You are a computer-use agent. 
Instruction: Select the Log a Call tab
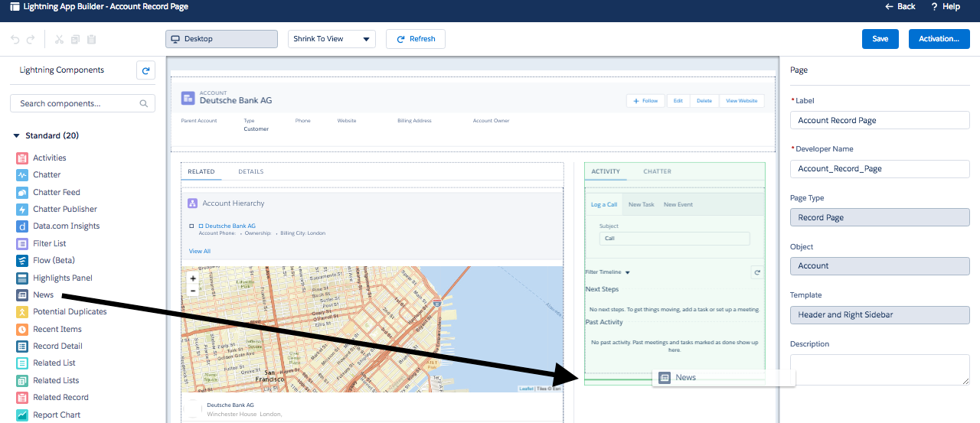coord(604,204)
